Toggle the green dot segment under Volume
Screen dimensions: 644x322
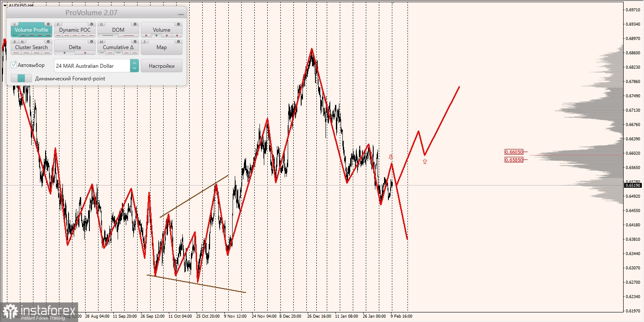(156, 35)
